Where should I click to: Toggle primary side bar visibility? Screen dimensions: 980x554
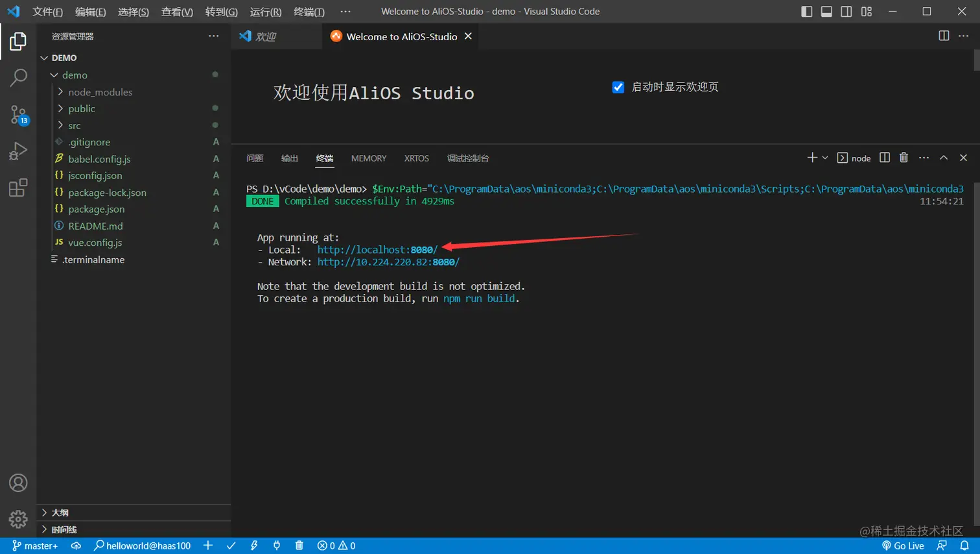click(806, 11)
